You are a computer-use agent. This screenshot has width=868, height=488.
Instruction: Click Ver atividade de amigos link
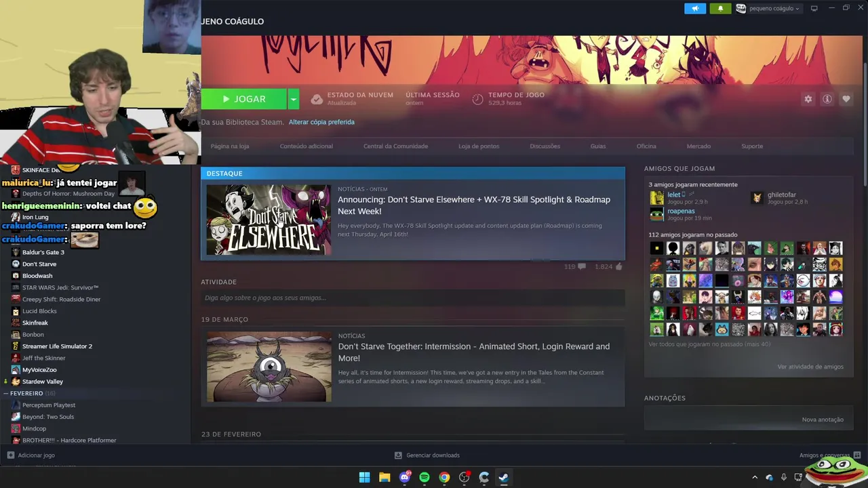pos(810,367)
